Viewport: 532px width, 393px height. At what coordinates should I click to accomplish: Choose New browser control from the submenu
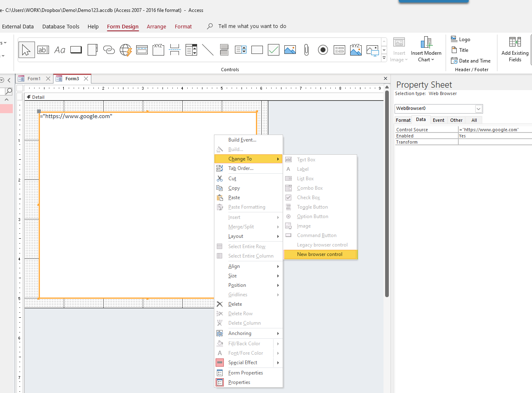click(x=320, y=254)
